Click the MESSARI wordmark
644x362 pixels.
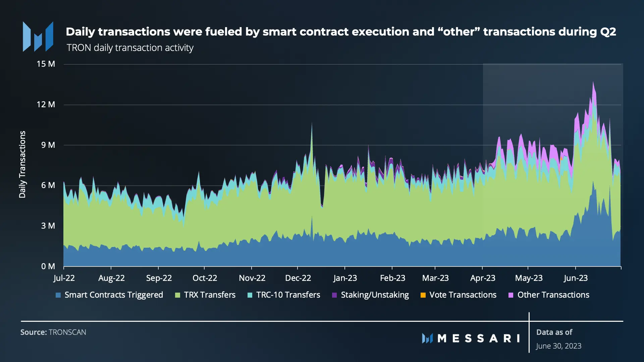point(479,338)
